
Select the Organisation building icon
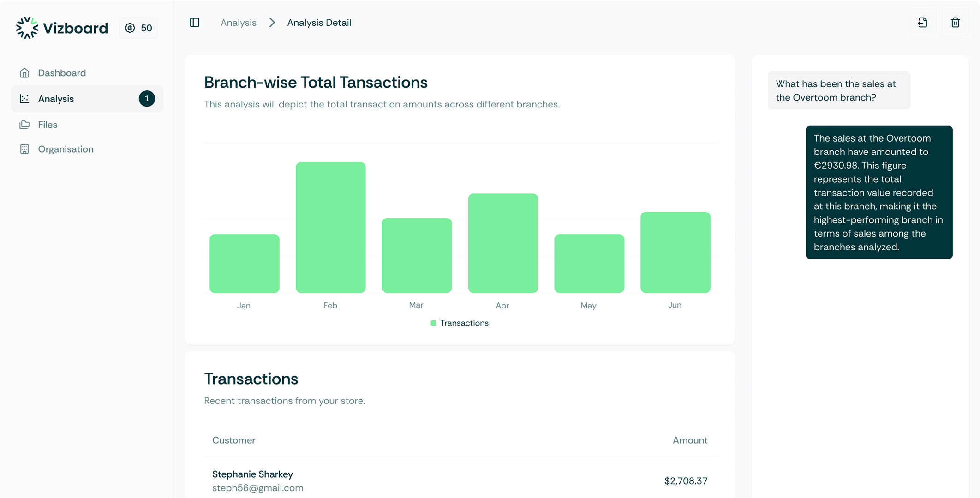pyautogui.click(x=24, y=149)
